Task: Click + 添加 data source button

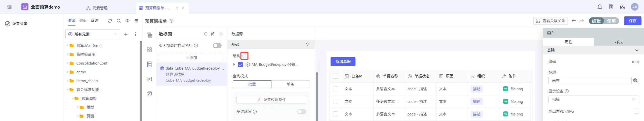Action: coord(191,58)
